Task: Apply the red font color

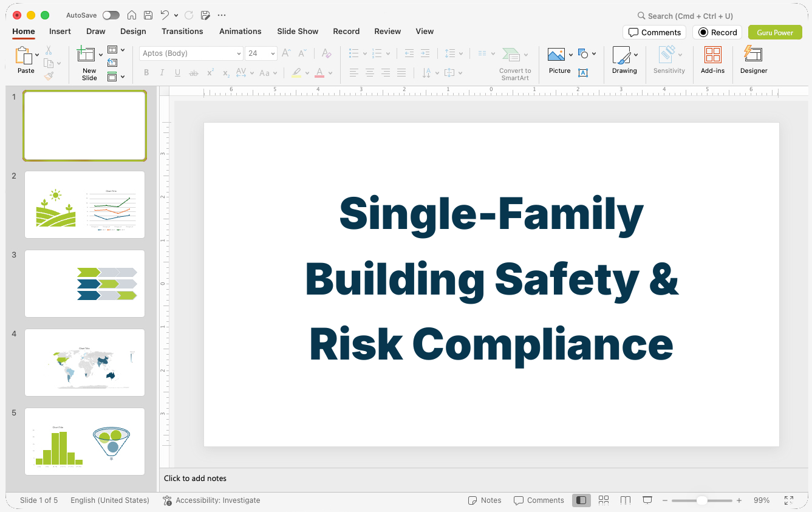Action: [319, 73]
